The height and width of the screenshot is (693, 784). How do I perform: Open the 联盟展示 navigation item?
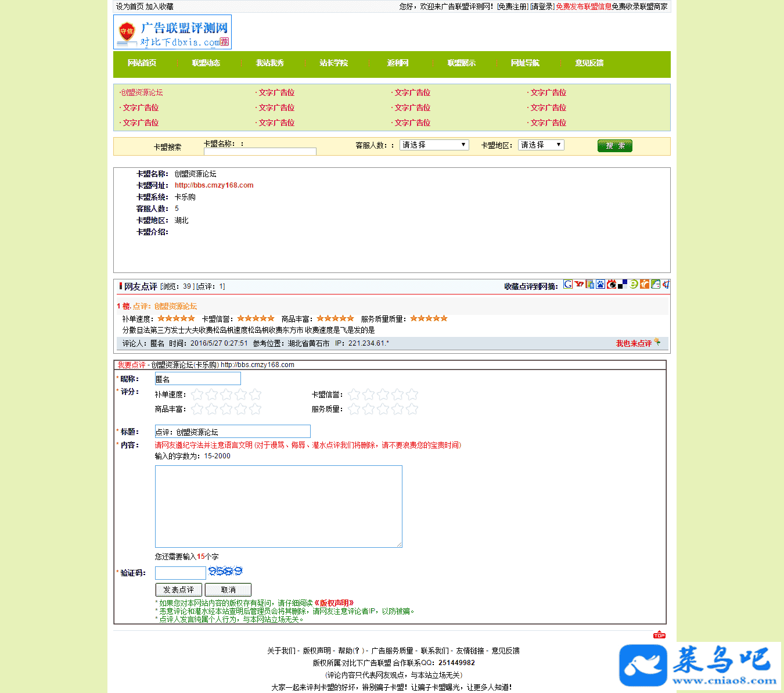pyautogui.click(x=462, y=63)
